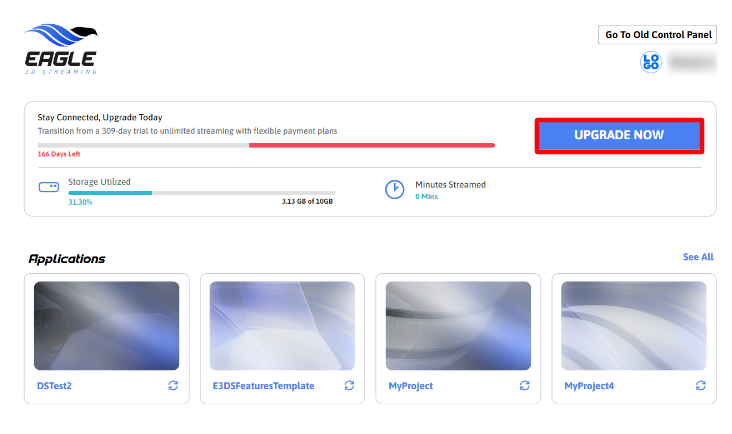Click the storage drive icon
The image size is (732, 434).
coord(49,187)
